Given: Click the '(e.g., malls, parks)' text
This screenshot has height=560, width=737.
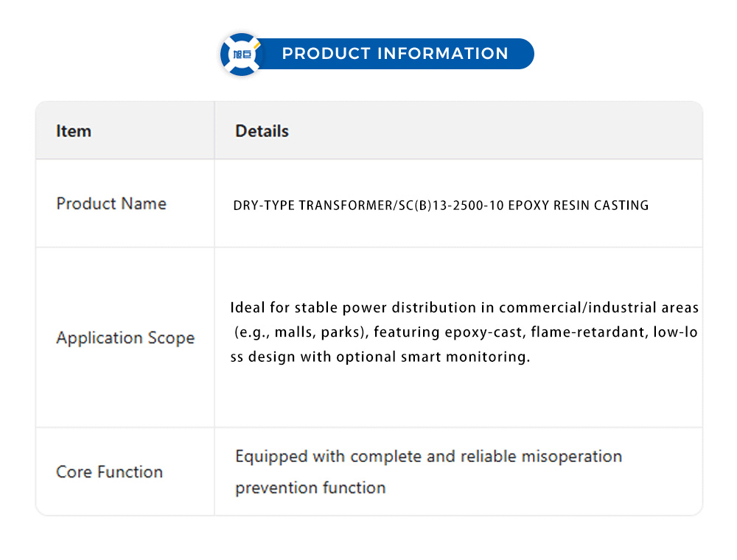Looking at the screenshot, I should pyautogui.click(x=300, y=332).
